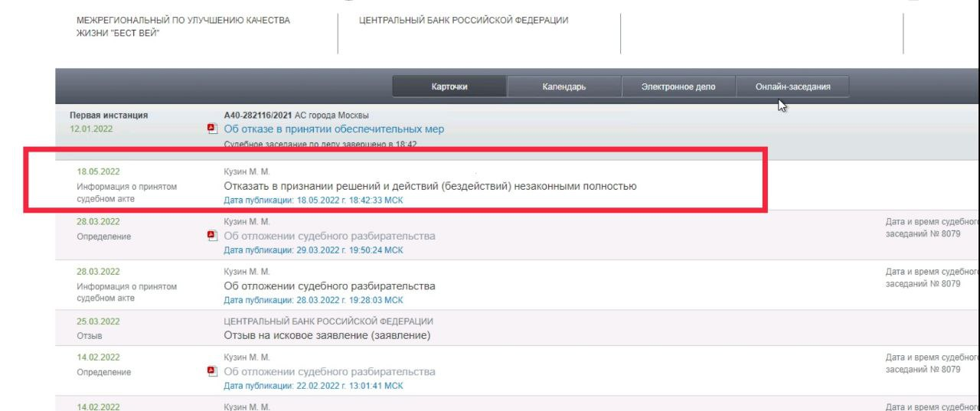Image resolution: width=980 pixels, height=411 pixels.
Task: Expand the 'Первая инстанция' section header
Action: [x=109, y=116]
